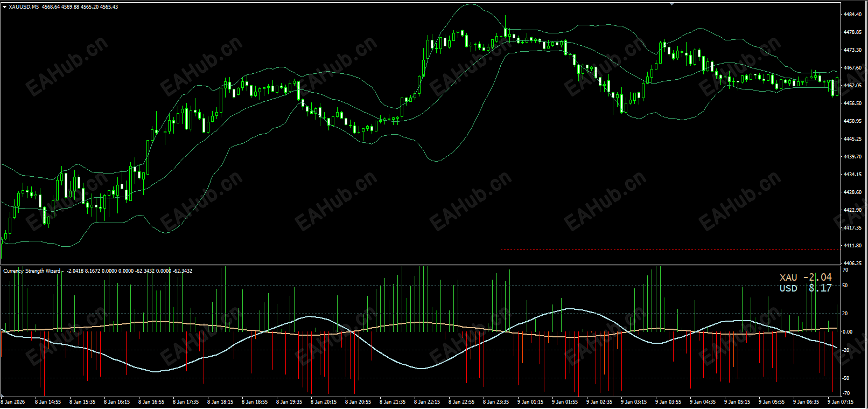The image size is (868, 409).
Task: Click the chart shift marker on the top edge
Action: coord(671,4)
